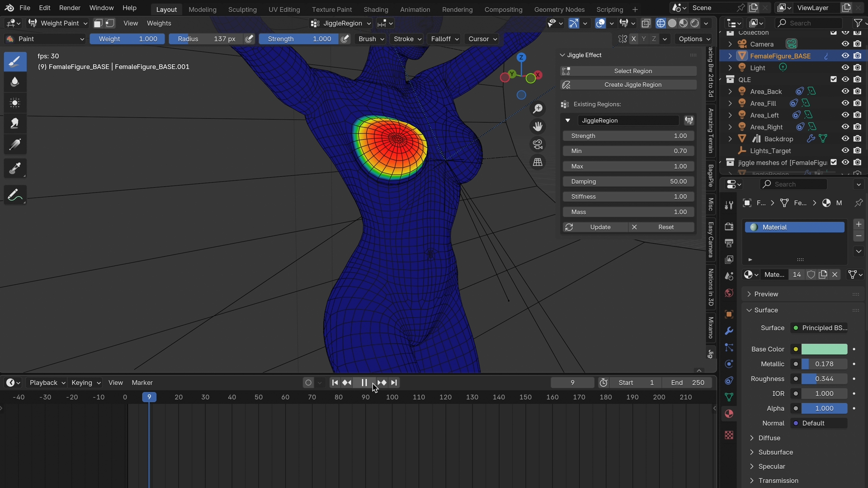868x488 pixels.
Task: Open the Weights menu
Action: [159, 23]
